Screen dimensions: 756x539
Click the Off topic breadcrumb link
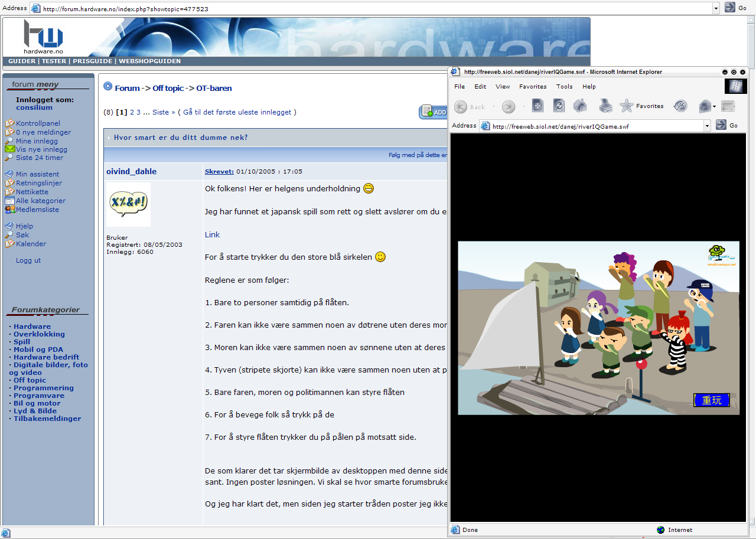[168, 88]
